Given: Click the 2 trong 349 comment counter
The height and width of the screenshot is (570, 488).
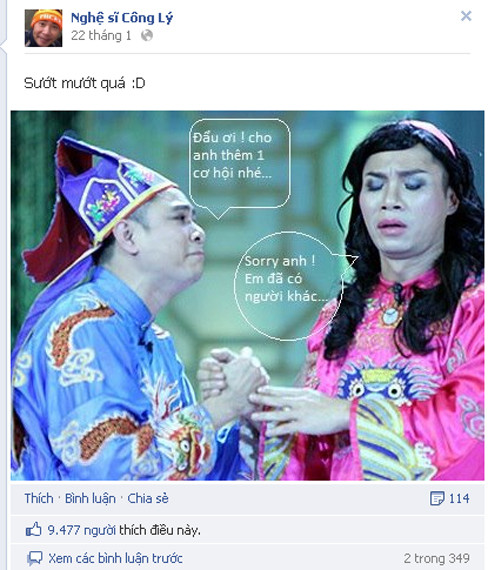Looking at the screenshot, I should click(x=436, y=558).
